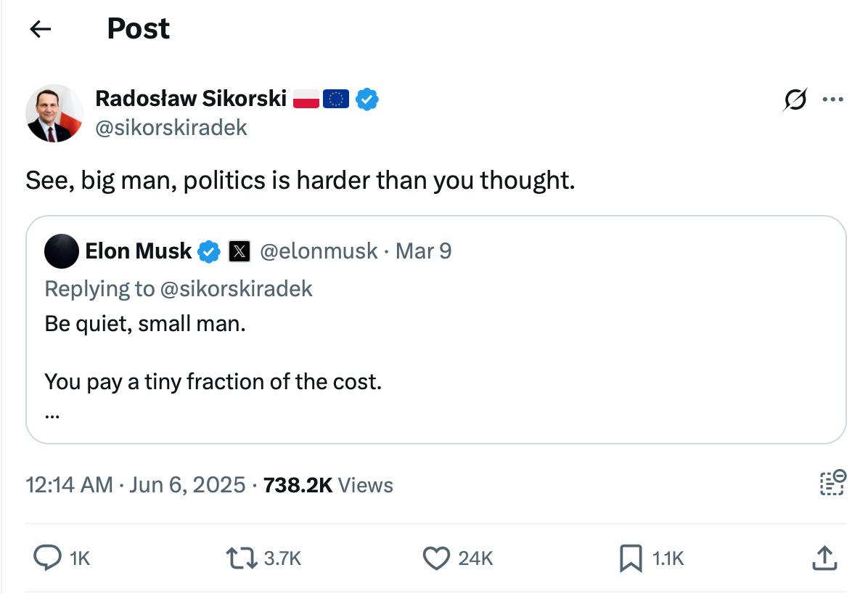Open the three-dot more options menu
The image size is (868, 594).
832,100
